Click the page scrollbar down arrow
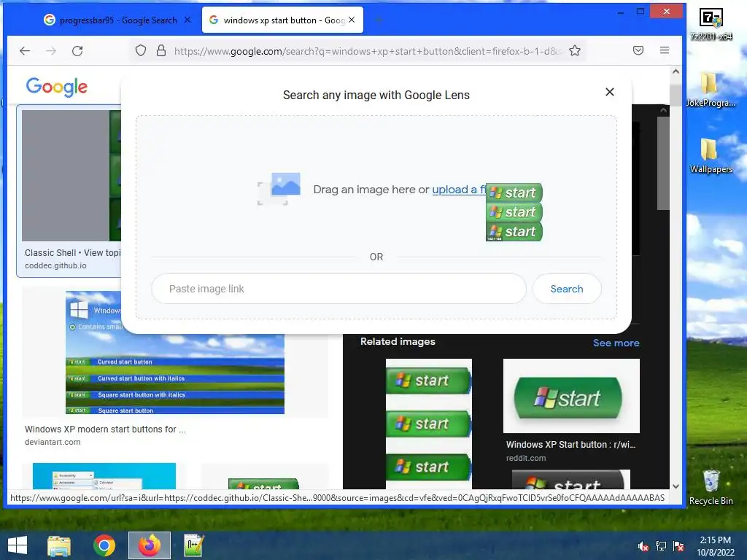 676,486
